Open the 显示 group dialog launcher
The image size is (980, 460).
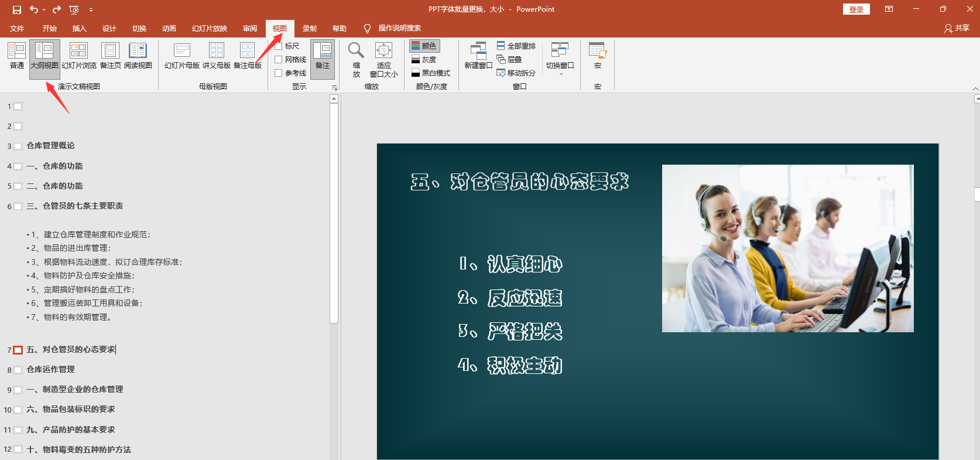(x=335, y=87)
